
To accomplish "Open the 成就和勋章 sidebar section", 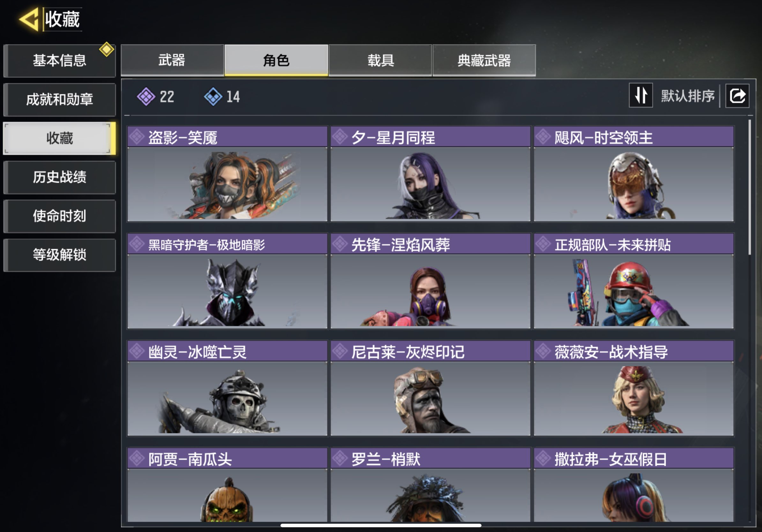I will [59, 100].
